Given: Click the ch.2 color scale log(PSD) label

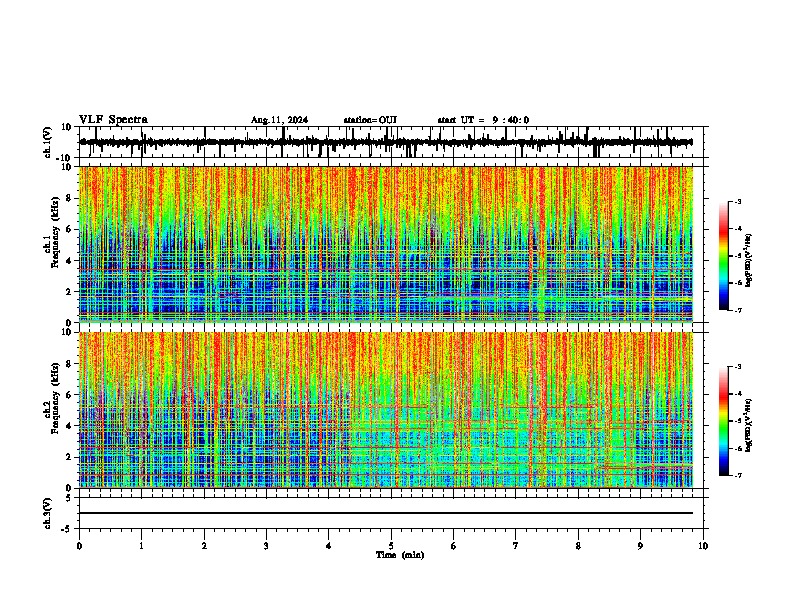Looking at the screenshot, I should click(749, 426).
